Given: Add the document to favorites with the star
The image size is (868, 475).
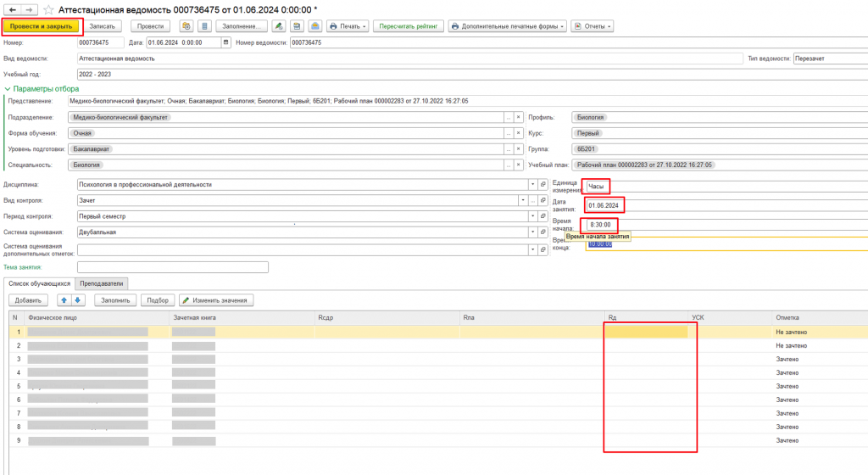Looking at the screenshot, I should (47, 9).
